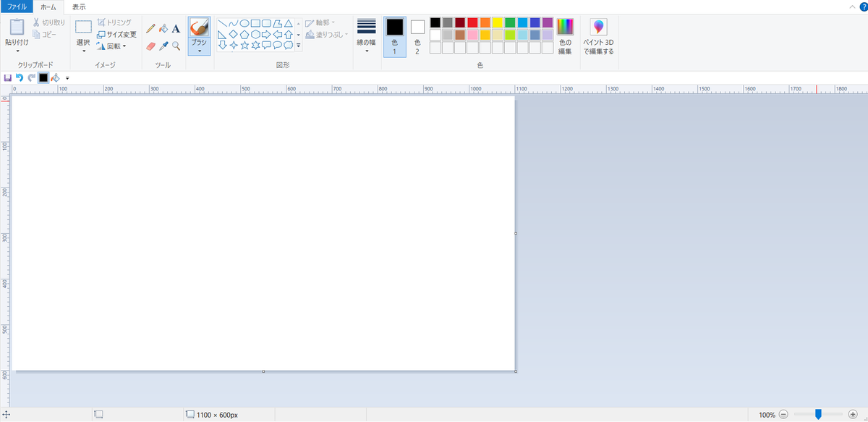Viewport: 868px width, 422px height.
Task: Pick the pentagon shape
Action: (244, 34)
